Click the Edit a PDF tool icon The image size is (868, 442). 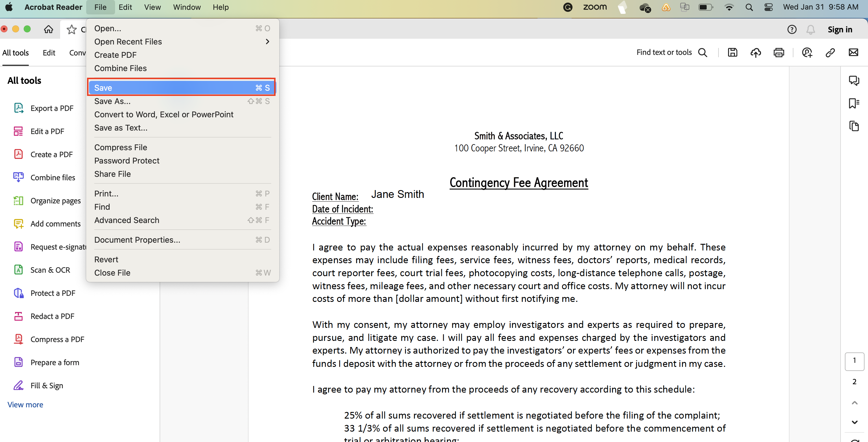(19, 131)
